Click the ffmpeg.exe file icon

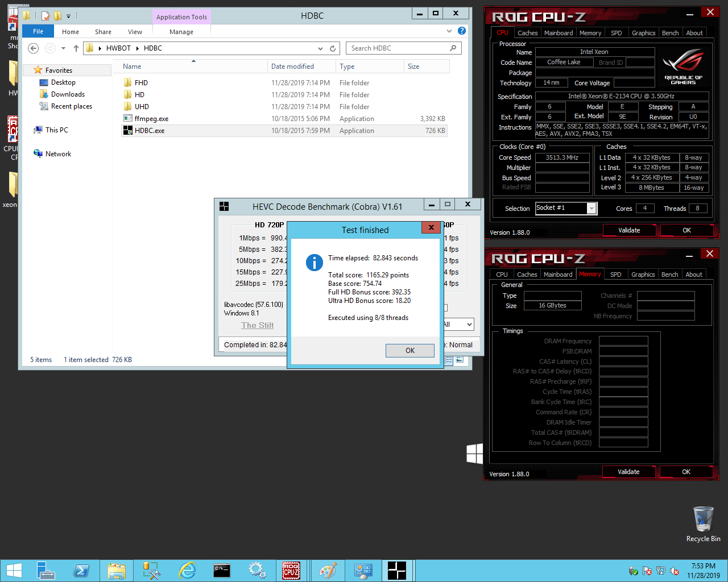point(128,119)
